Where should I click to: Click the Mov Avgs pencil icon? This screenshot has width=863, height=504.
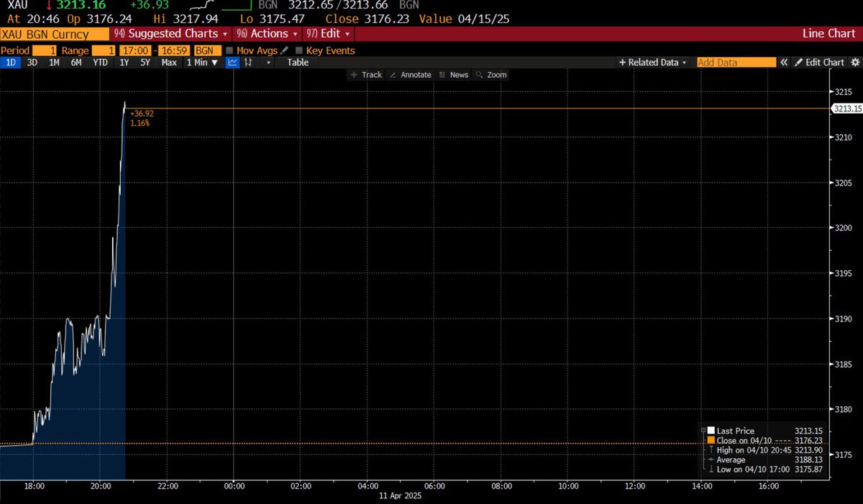[x=285, y=50]
